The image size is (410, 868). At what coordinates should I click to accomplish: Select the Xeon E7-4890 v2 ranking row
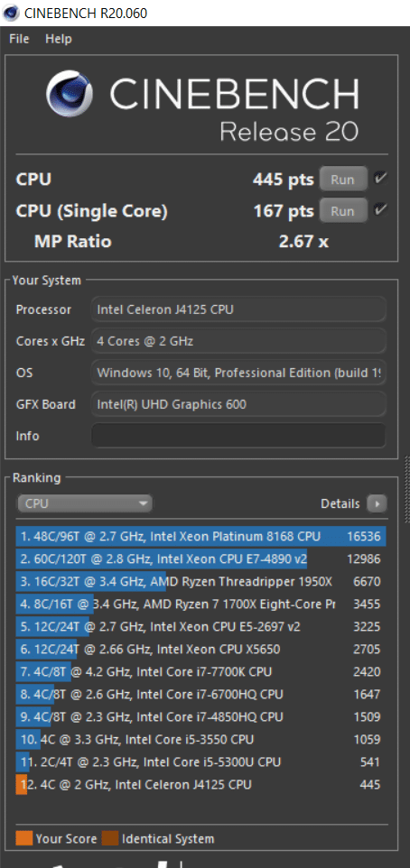[200, 559]
